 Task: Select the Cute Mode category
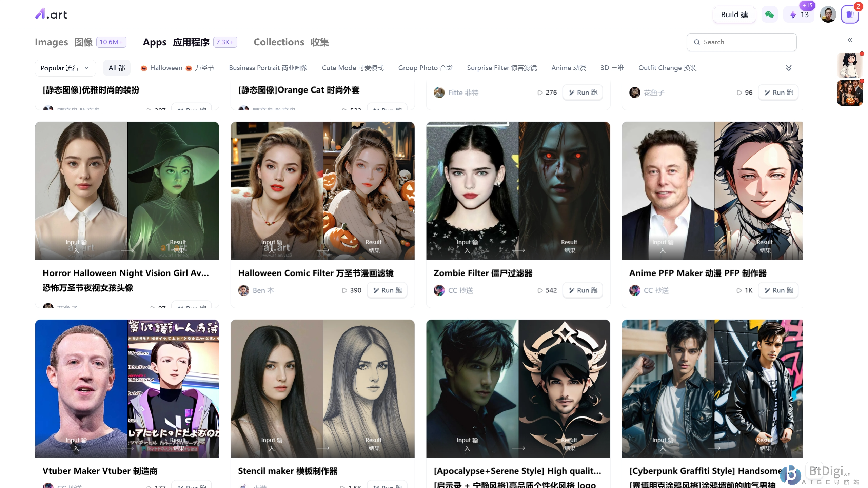tap(353, 68)
